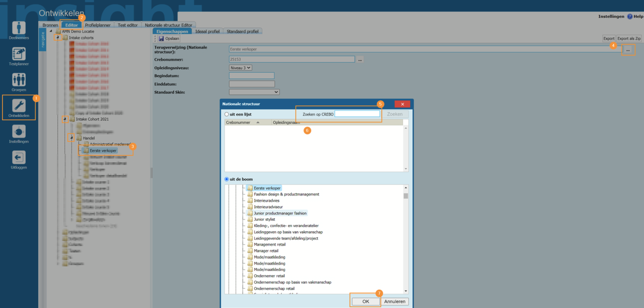Collapse the Intake Cohort 2021 node
The width and height of the screenshot is (644, 308).
65,119
